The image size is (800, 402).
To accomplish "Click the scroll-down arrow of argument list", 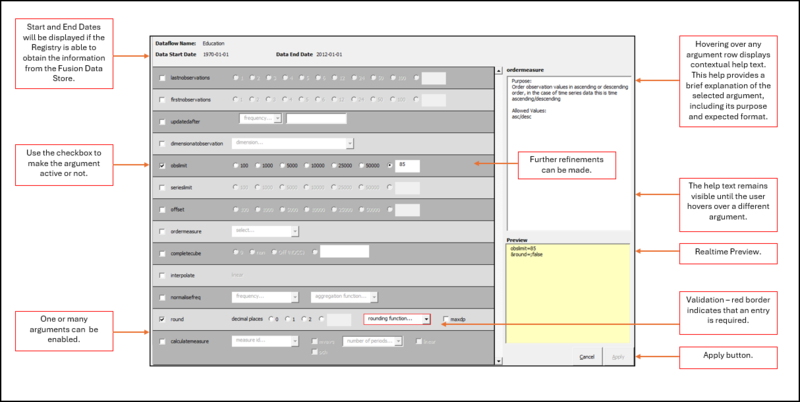I will click(x=497, y=359).
